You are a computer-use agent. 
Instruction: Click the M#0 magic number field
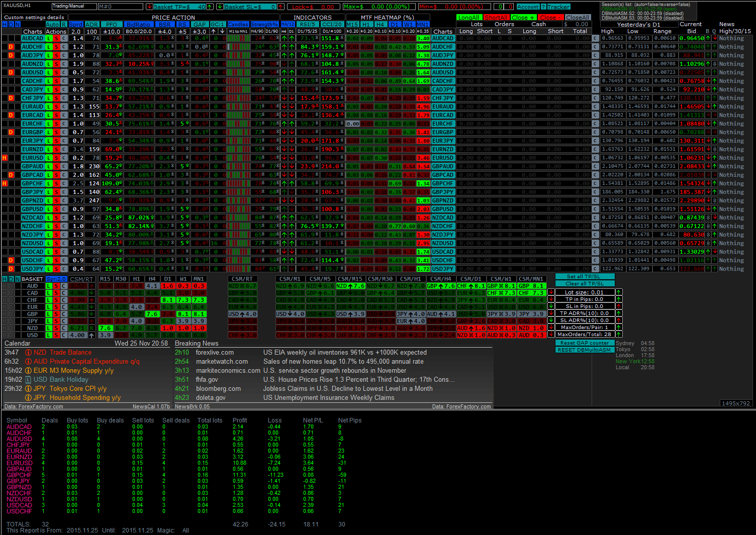[121, 7]
